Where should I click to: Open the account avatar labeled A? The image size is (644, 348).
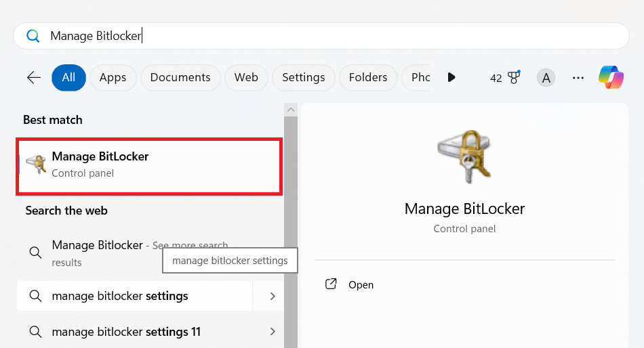[x=546, y=78]
